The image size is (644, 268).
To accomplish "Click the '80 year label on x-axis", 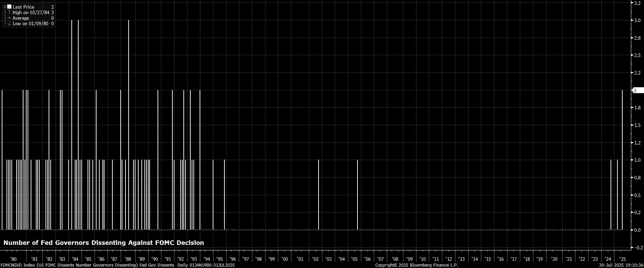I will (13, 259).
